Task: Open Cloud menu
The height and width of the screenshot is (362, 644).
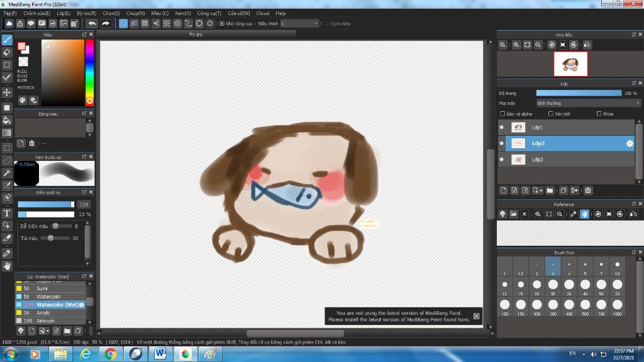Action: point(262,13)
